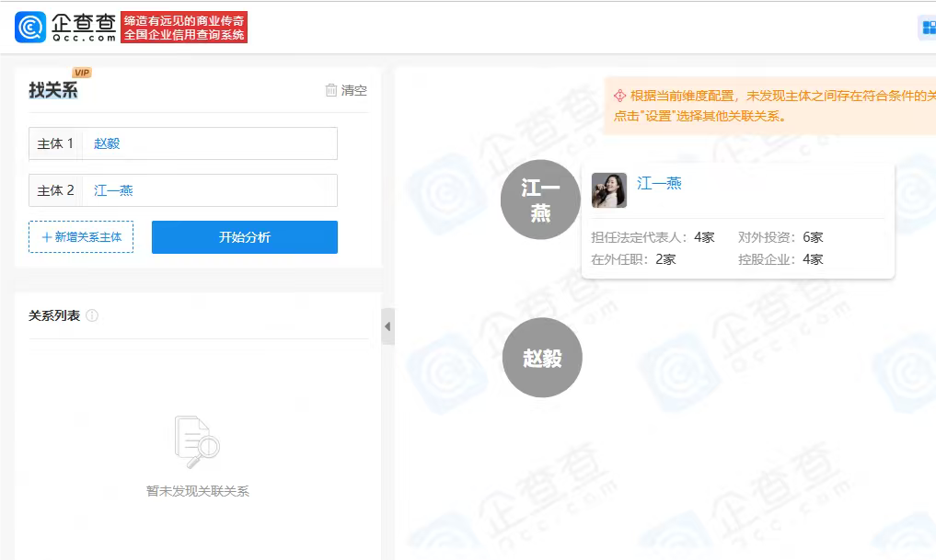Image resolution: width=936 pixels, height=560 pixels.
Task: Focus the 主体 2 field containing 江一燕
Action: click(209, 190)
